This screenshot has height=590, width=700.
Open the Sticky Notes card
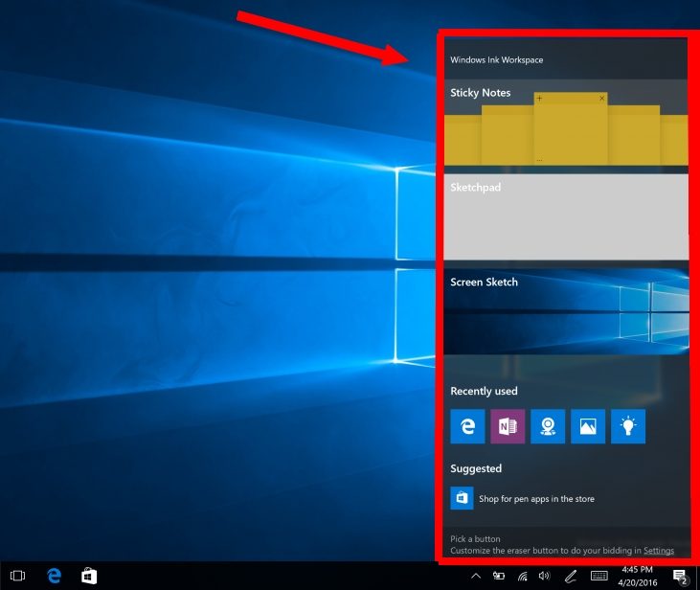[x=565, y=125]
